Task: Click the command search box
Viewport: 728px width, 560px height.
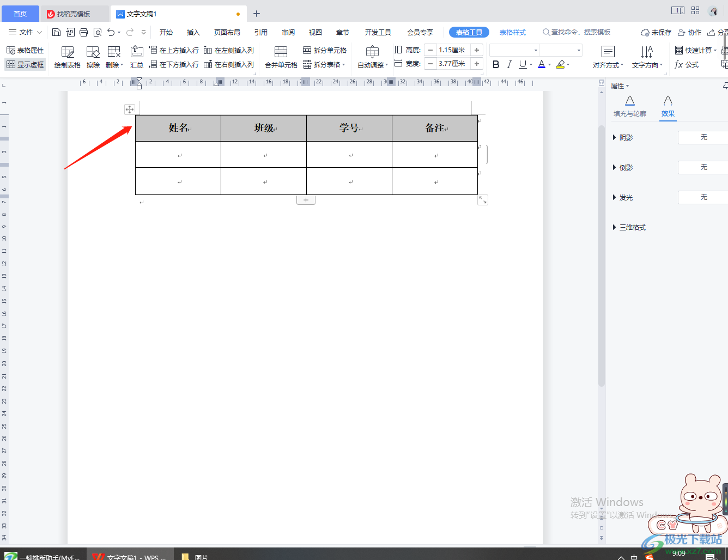Action: [x=577, y=32]
